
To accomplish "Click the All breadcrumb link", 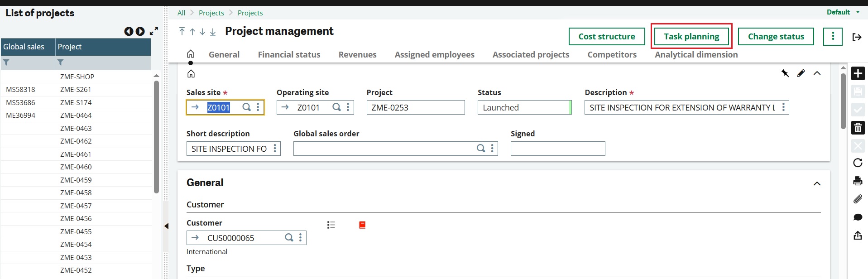I will (x=181, y=13).
